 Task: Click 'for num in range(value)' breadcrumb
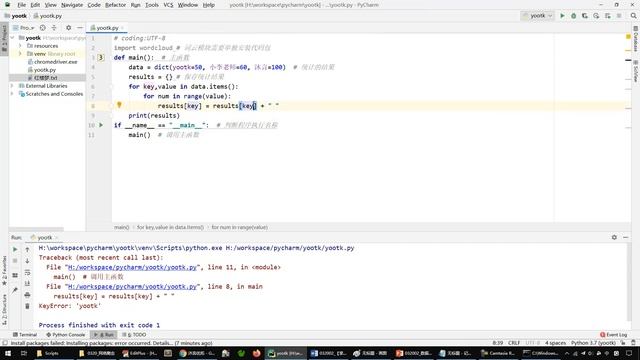[x=239, y=227]
